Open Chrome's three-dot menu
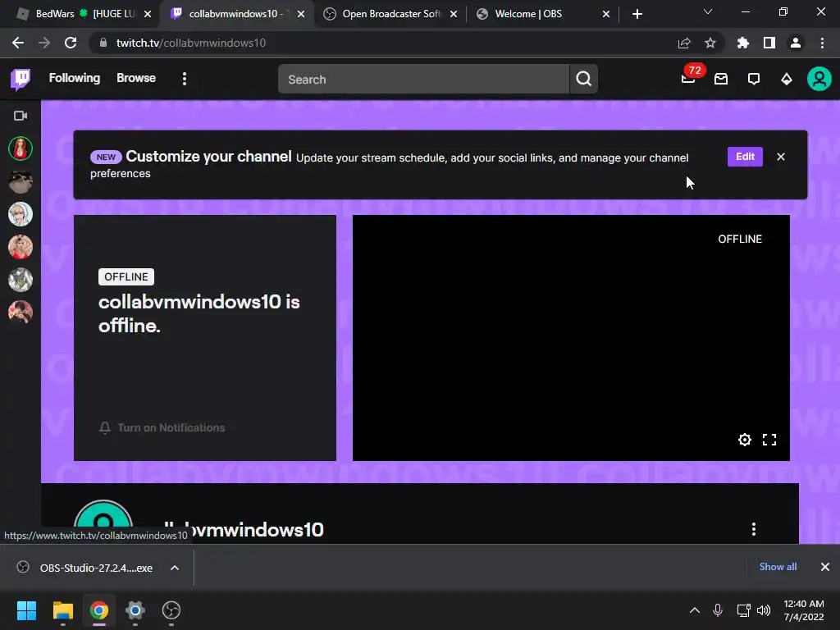The image size is (840, 630). (822, 43)
